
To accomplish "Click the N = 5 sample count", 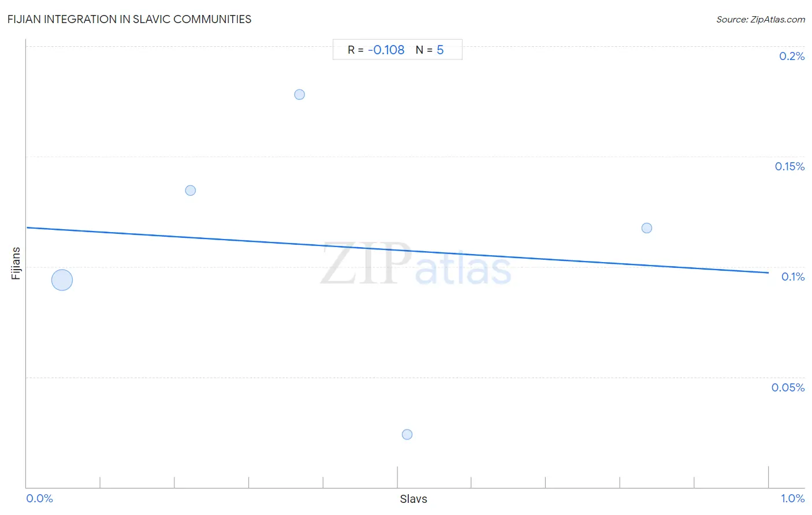I will coord(430,50).
